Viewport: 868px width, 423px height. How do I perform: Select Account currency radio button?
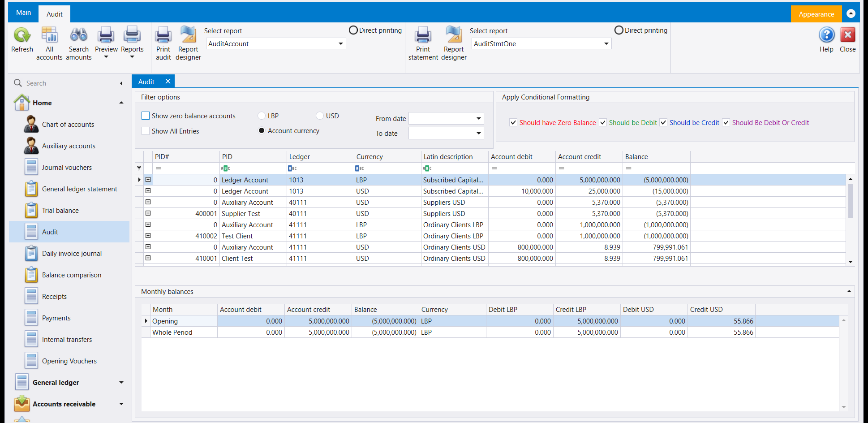click(x=262, y=130)
